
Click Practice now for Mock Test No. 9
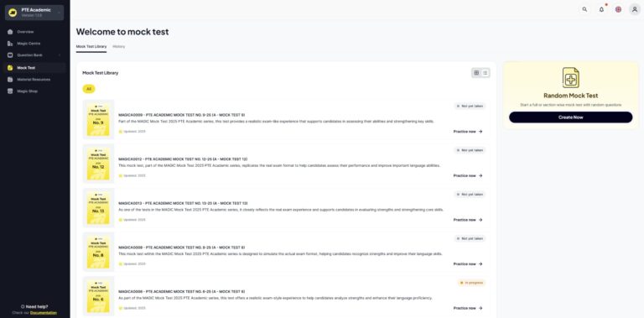pyautogui.click(x=468, y=132)
